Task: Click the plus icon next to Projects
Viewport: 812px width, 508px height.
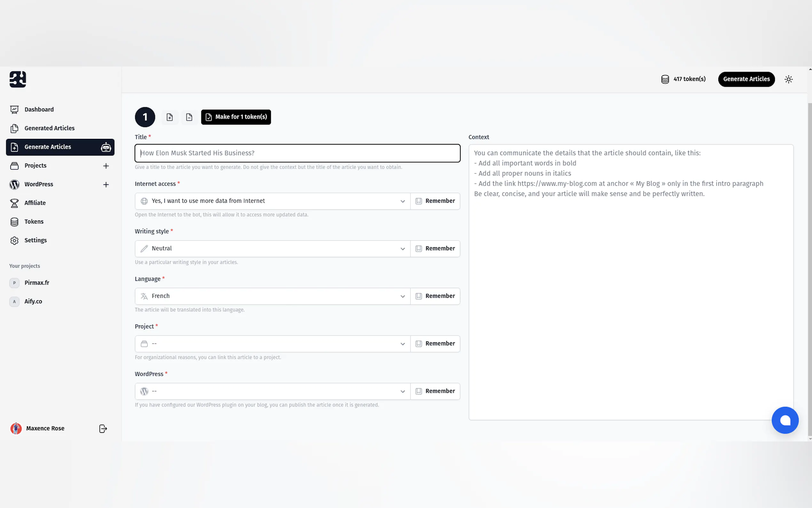Action: point(106,166)
